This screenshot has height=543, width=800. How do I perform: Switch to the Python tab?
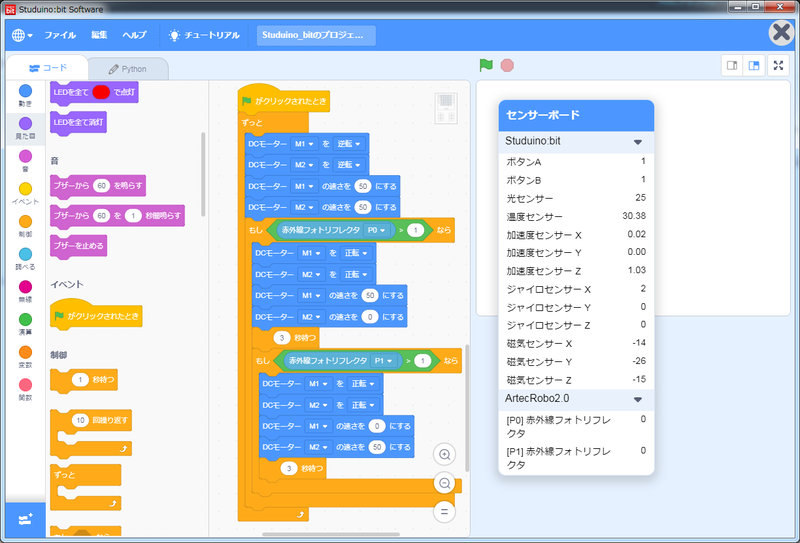(128, 69)
